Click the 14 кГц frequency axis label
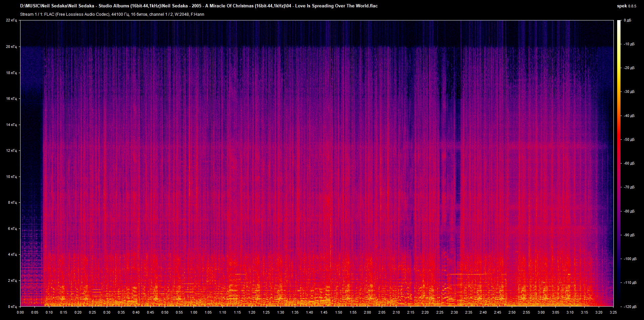This screenshot has width=644, height=320. pos(11,125)
